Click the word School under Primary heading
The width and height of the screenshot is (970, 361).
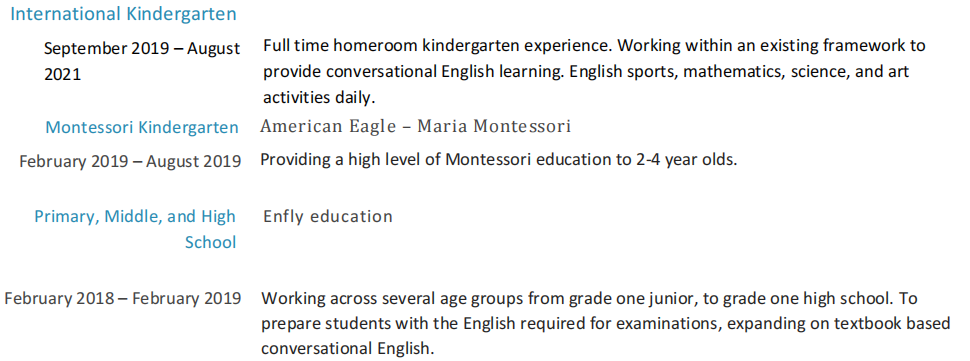click(210, 242)
